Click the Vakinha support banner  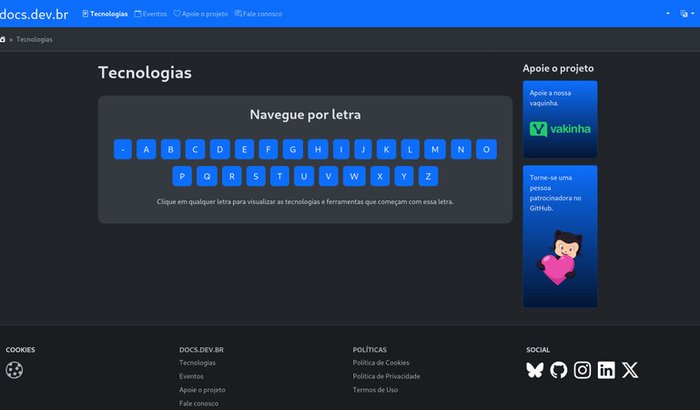point(559,119)
